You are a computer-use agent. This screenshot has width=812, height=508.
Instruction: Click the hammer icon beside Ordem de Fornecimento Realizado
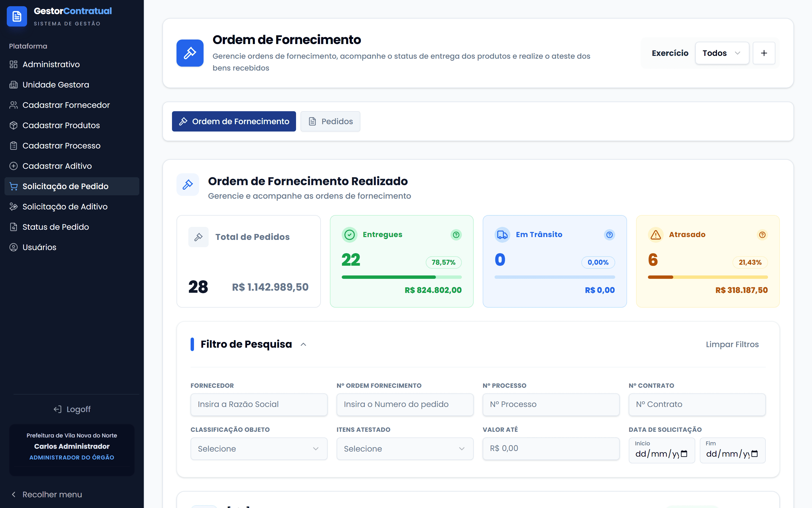tap(187, 185)
